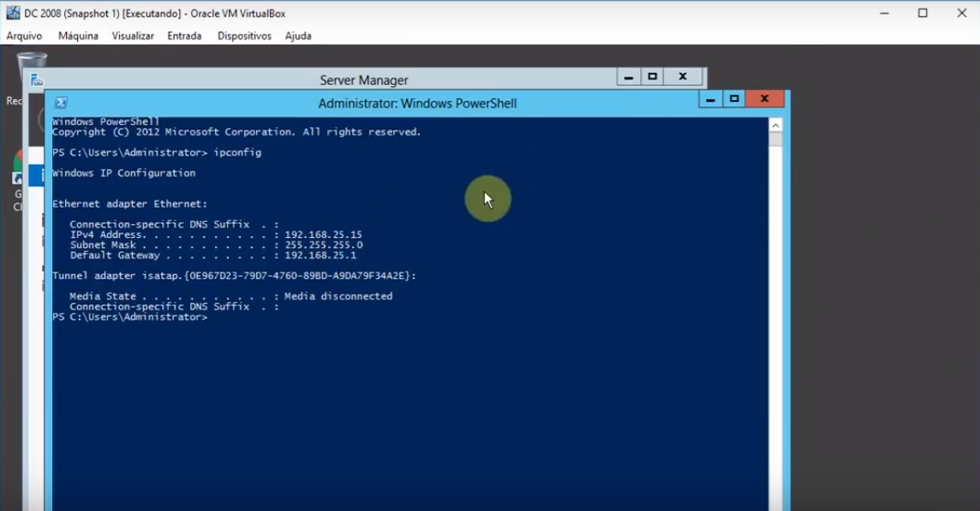
Task: Open the Dispositivos menu
Action: tap(244, 36)
